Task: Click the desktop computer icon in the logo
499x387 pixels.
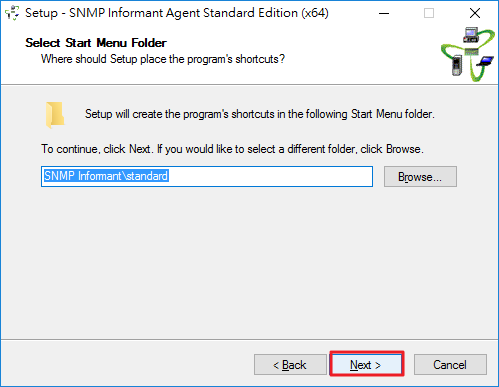Action: pyautogui.click(x=470, y=35)
